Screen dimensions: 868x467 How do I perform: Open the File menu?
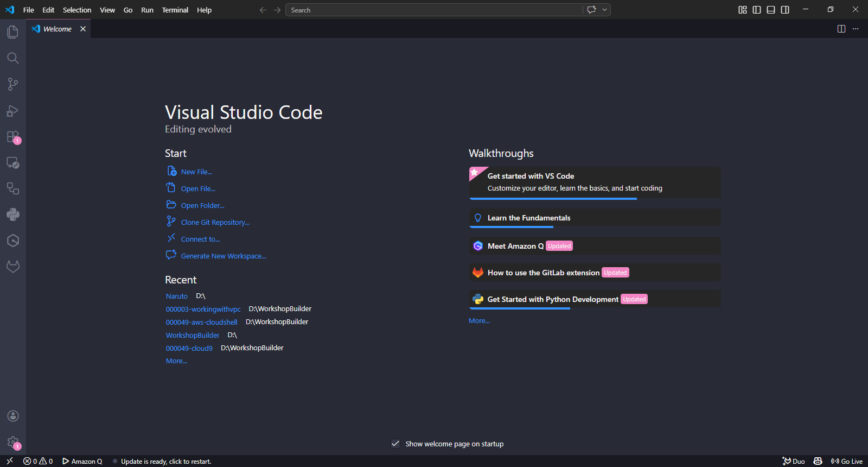29,10
